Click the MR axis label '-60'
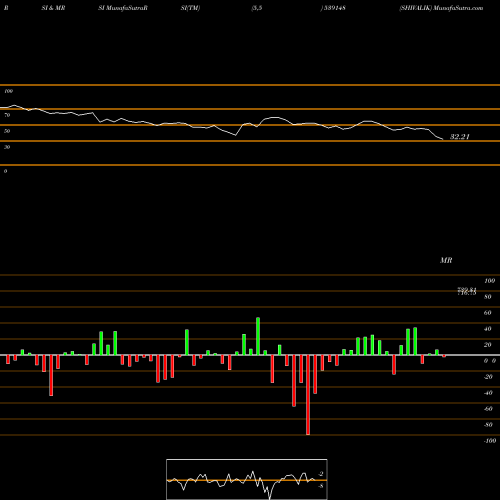This screenshot has height=500, width=500. click(488, 409)
